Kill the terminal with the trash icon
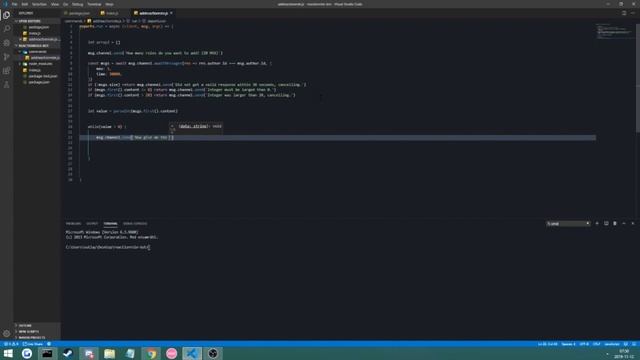The width and height of the screenshot is (640, 360). tap(615, 223)
